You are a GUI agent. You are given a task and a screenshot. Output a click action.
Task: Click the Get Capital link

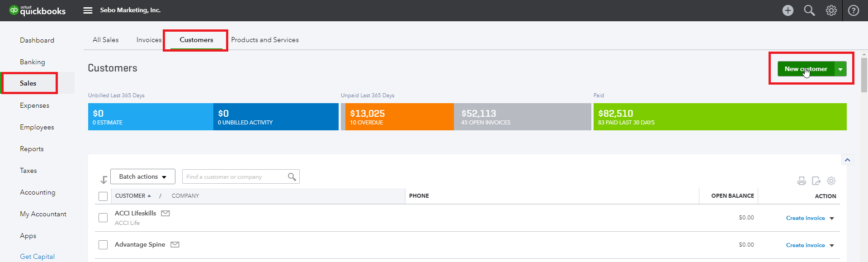click(x=37, y=257)
